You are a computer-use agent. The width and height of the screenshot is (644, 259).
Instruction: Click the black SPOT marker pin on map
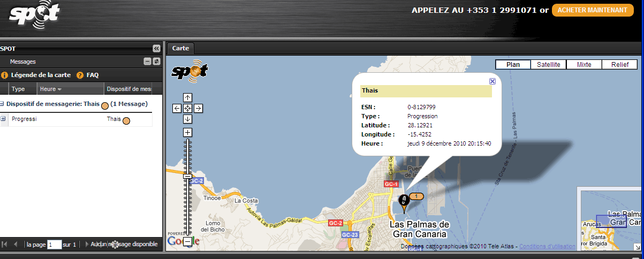405,201
